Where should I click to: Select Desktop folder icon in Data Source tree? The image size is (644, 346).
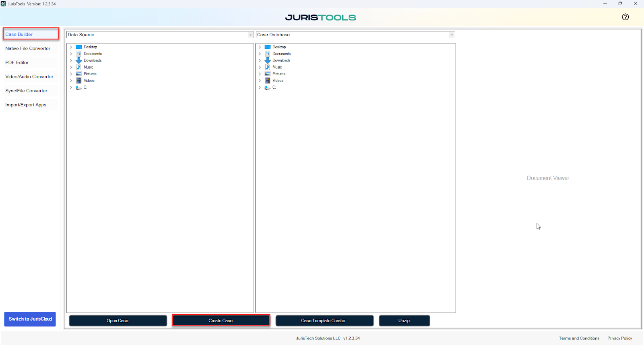(x=79, y=47)
